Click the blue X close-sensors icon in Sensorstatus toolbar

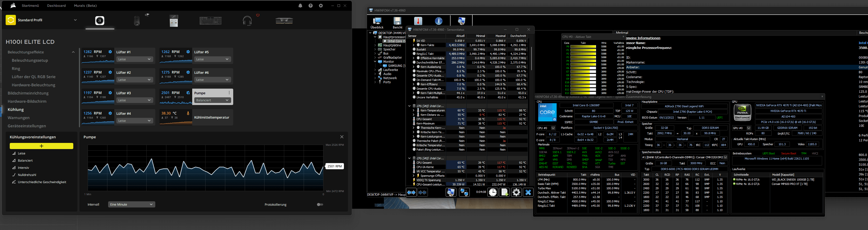click(x=528, y=192)
